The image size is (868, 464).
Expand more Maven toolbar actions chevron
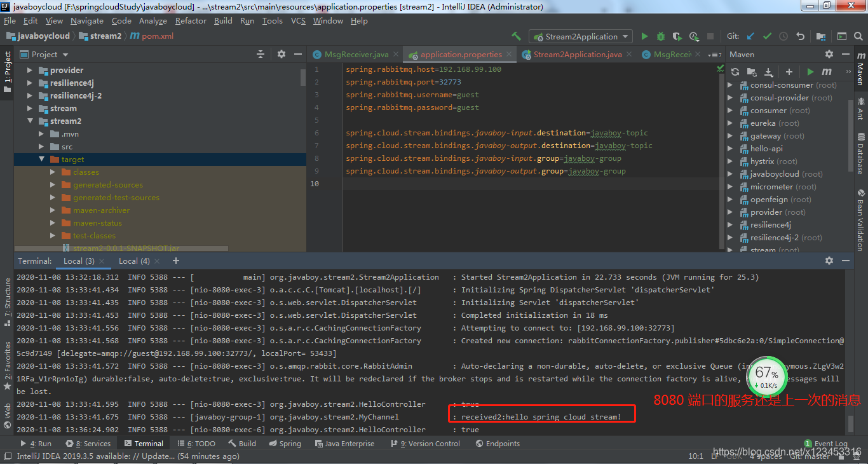(x=848, y=72)
